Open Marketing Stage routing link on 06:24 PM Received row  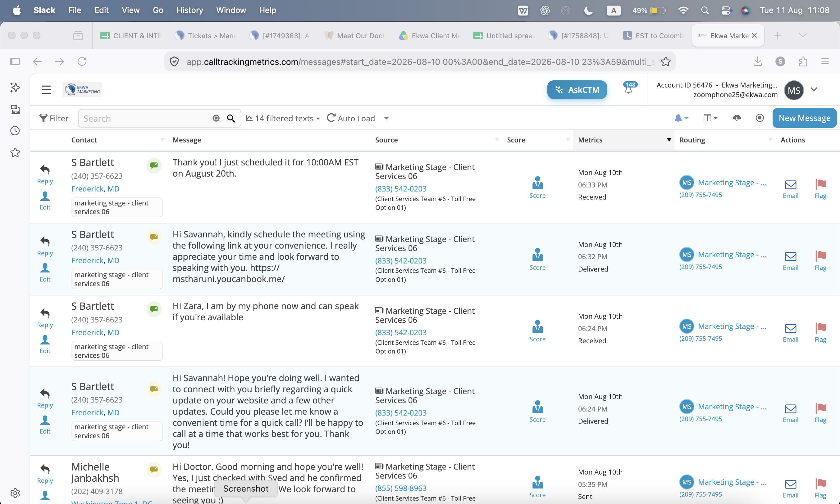pos(732,326)
